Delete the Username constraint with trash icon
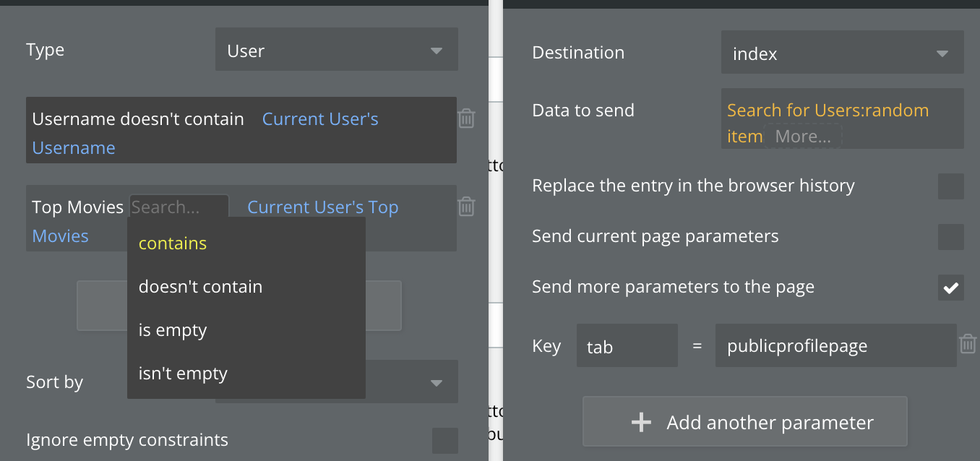 [467, 119]
